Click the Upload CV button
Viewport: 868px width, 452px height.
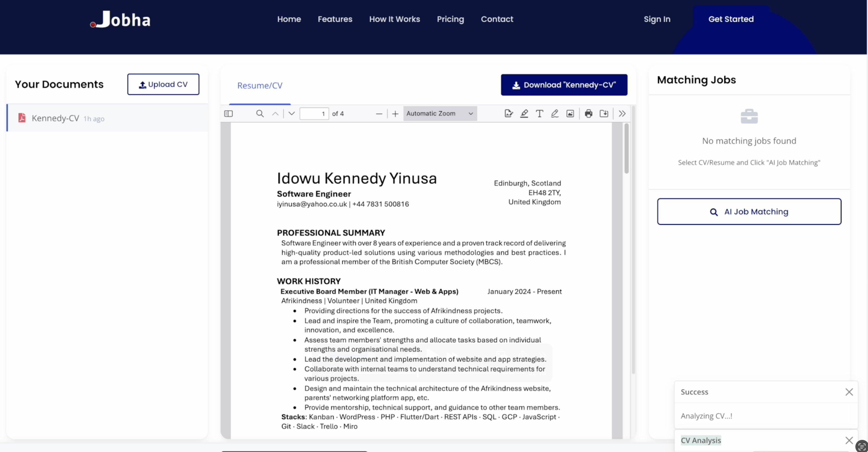coord(163,84)
